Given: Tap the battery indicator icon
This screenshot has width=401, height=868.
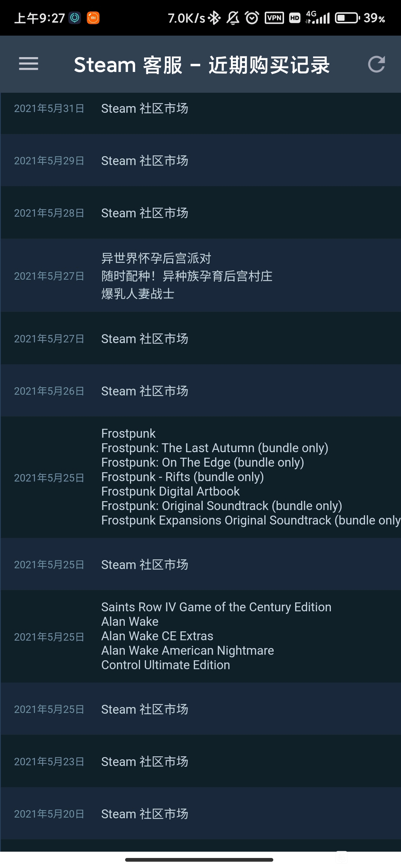Looking at the screenshot, I should pos(348,18).
